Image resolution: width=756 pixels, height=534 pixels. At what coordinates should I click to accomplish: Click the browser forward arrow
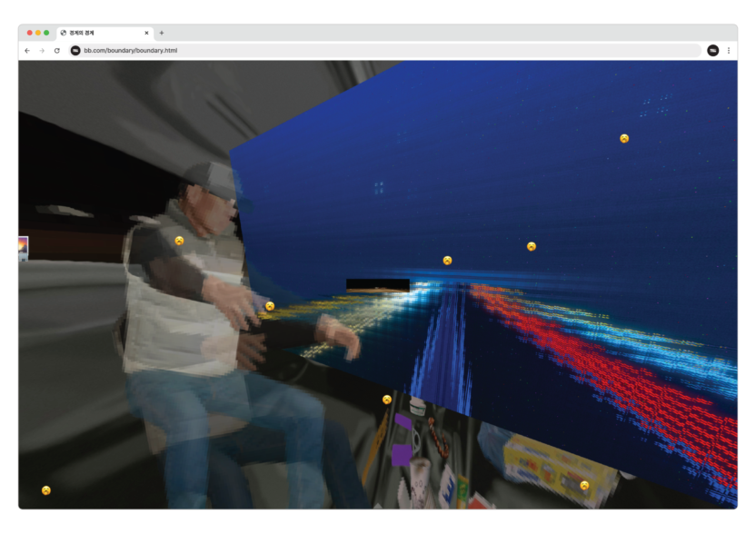pos(42,51)
